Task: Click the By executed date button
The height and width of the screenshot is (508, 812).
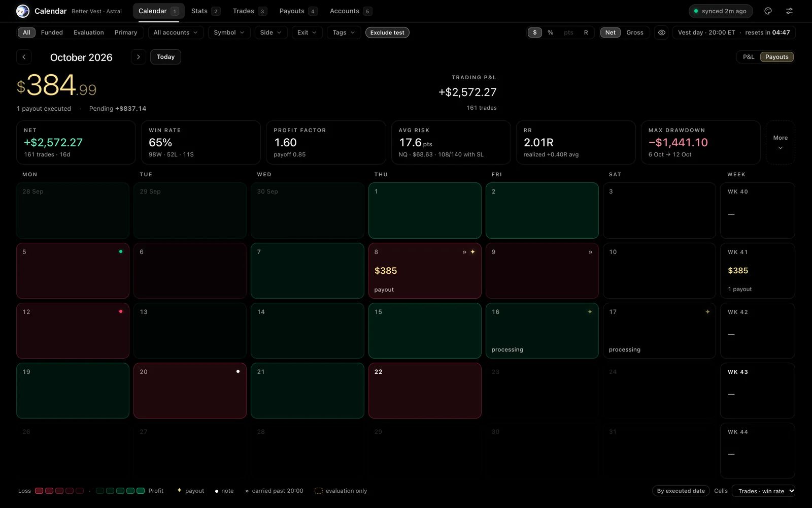Action: pos(681,491)
